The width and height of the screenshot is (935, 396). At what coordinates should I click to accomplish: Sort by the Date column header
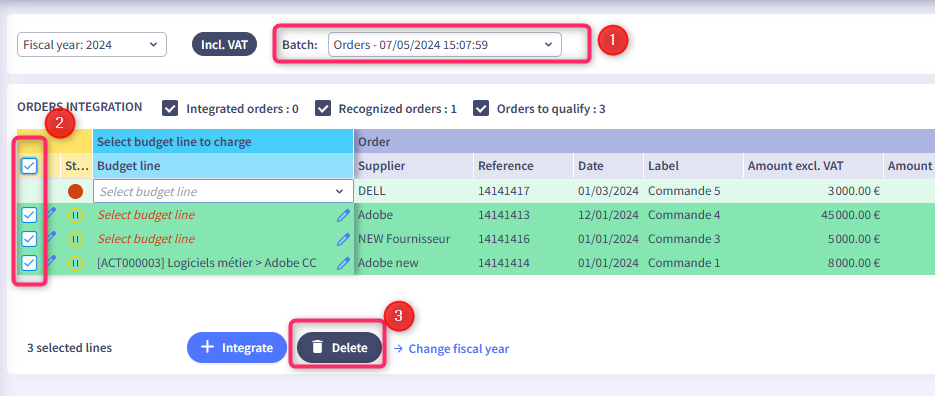[x=609, y=166]
